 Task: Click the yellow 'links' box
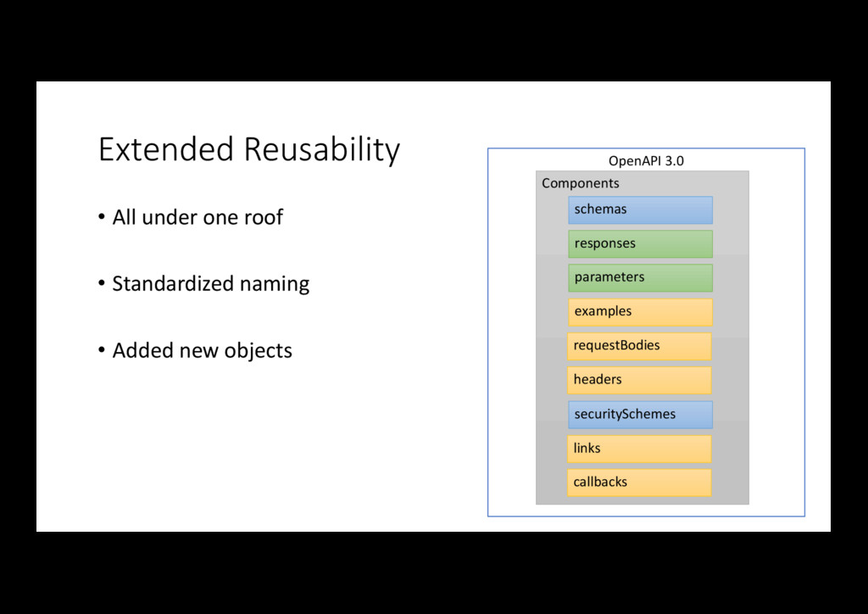tap(639, 449)
